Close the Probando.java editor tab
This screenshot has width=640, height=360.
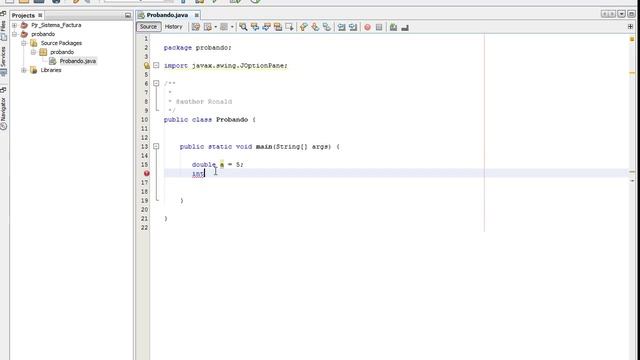coord(196,15)
